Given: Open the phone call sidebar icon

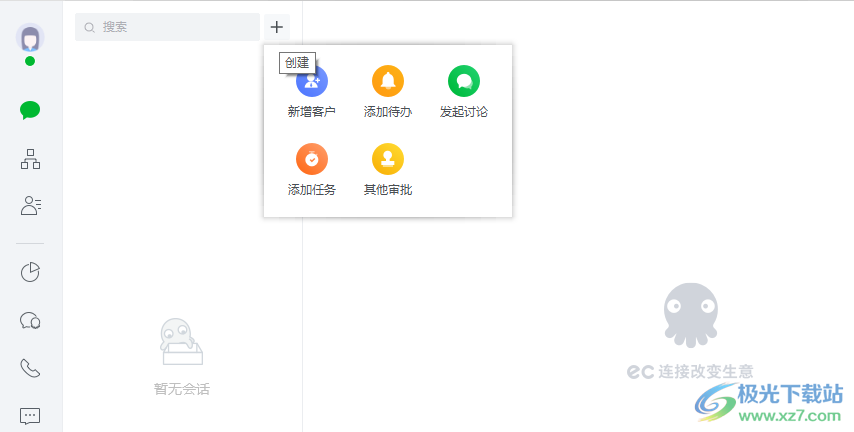Looking at the screenshot, I should point(30,368).
